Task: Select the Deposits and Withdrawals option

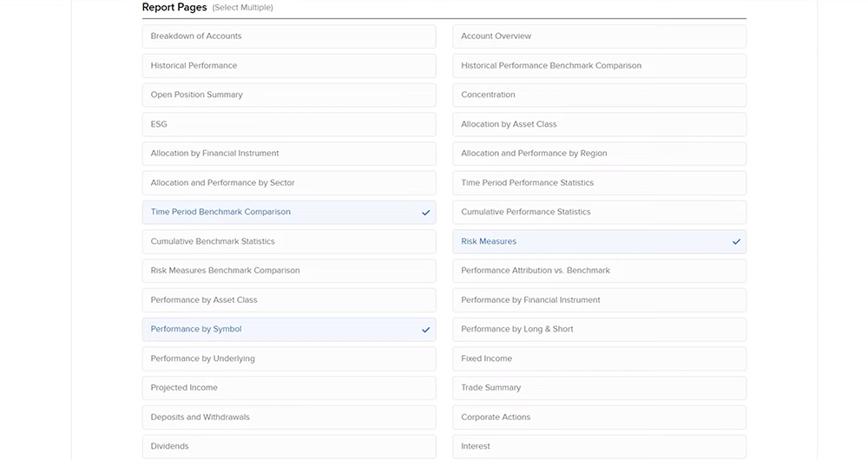Action: click(x=288, y=417)
